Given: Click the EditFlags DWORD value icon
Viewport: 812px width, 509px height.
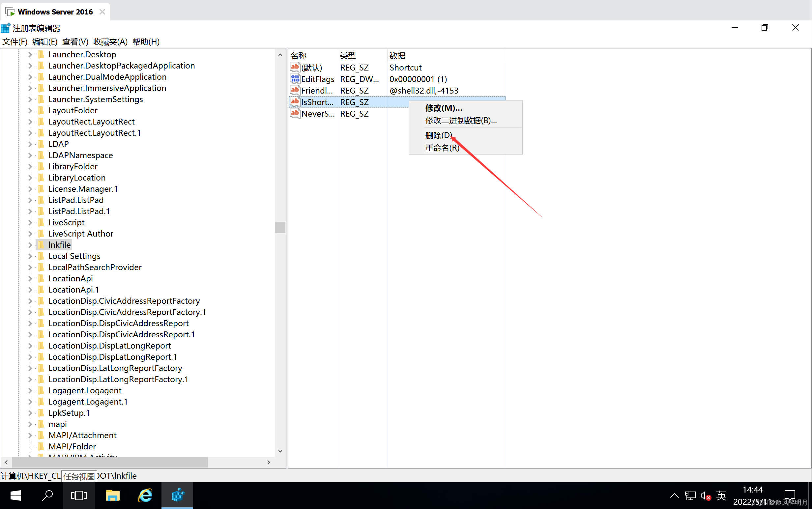Looking at the screenshot, I should click(295, 79).
